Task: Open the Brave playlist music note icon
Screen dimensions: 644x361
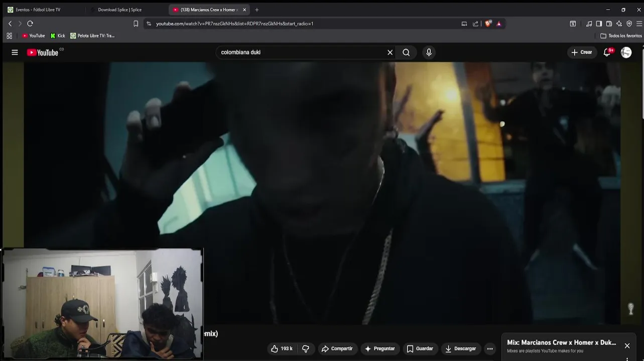Action: [589, 24]
